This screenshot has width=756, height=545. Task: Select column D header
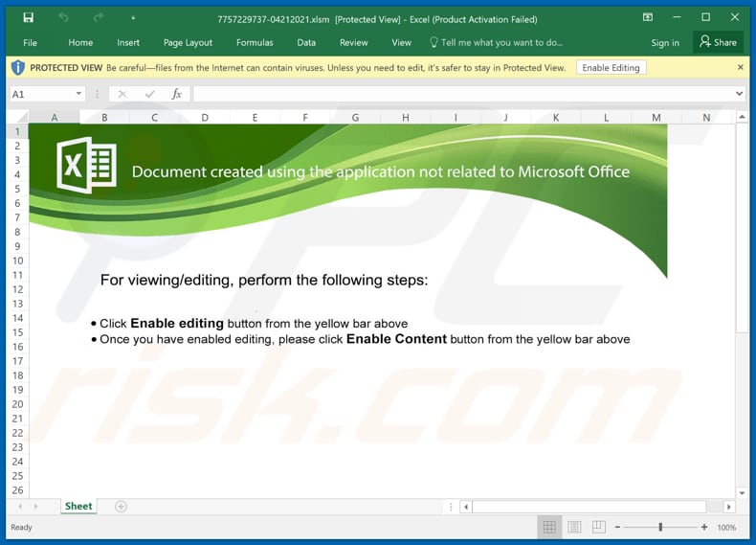pos(205,117)
